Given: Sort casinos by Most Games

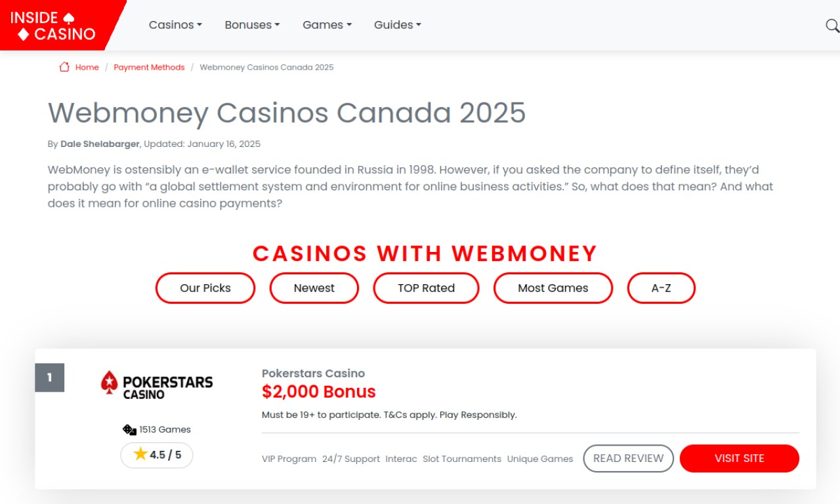Looking at the screenshot, I should (553, 288).
